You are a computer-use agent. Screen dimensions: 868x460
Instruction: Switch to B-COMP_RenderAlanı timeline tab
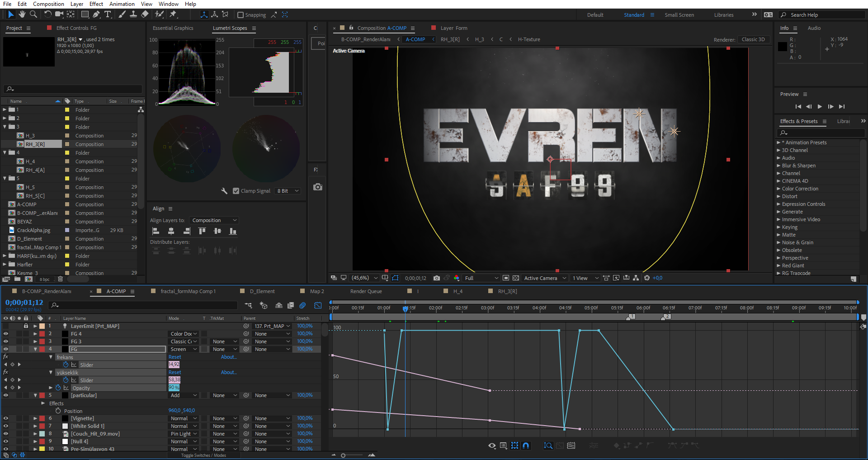coord(47,291)
